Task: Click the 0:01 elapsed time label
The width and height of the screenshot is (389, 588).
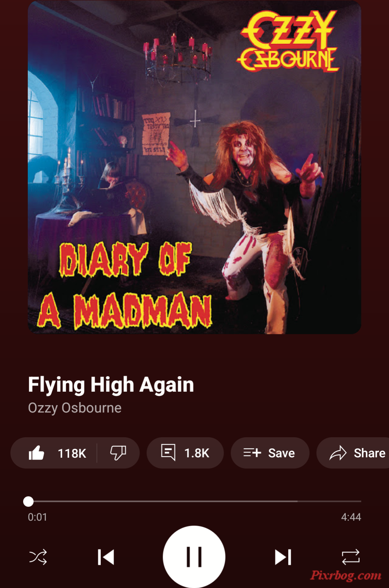Action: pos(37,517)
